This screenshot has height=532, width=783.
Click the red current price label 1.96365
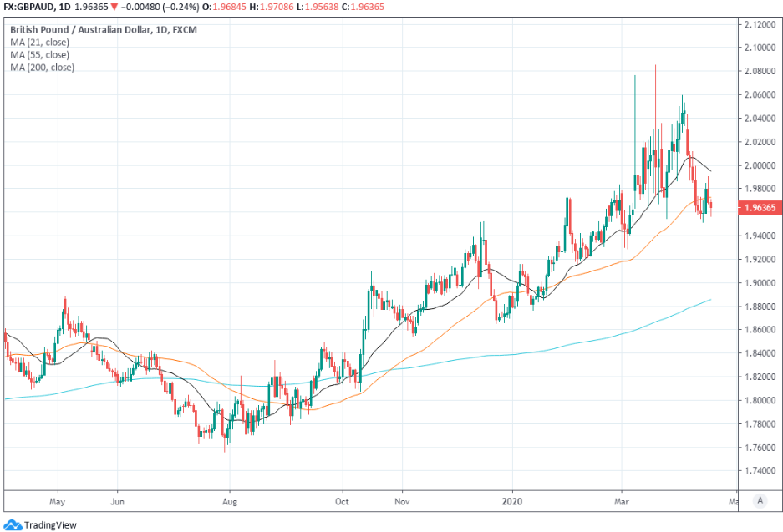pyautogui.click(x=760, y=208)
